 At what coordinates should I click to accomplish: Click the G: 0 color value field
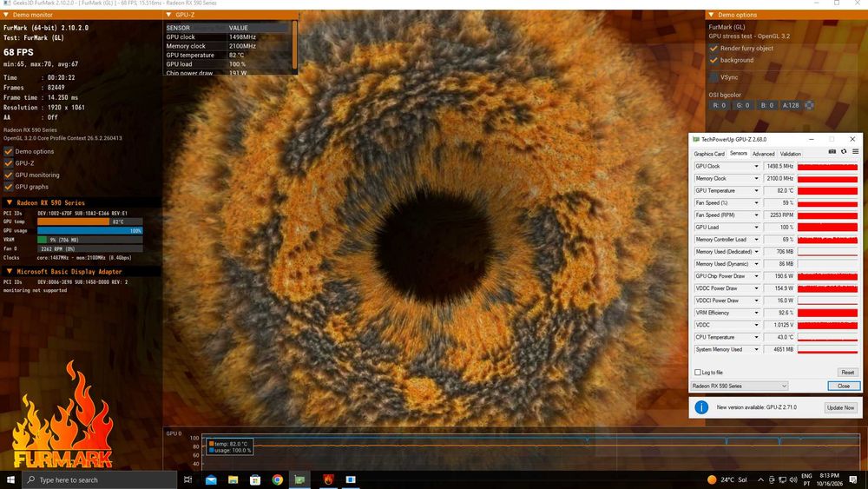click(x=743, y=105)
